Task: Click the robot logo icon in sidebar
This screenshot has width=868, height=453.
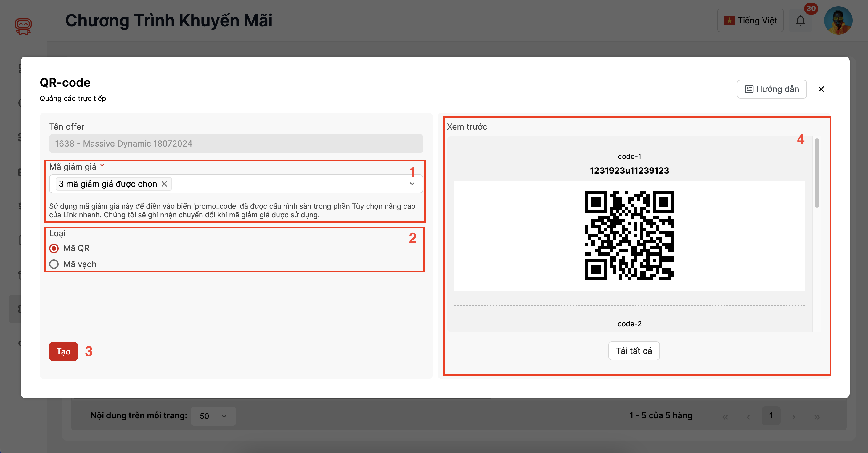Action: tap(23, 26)
